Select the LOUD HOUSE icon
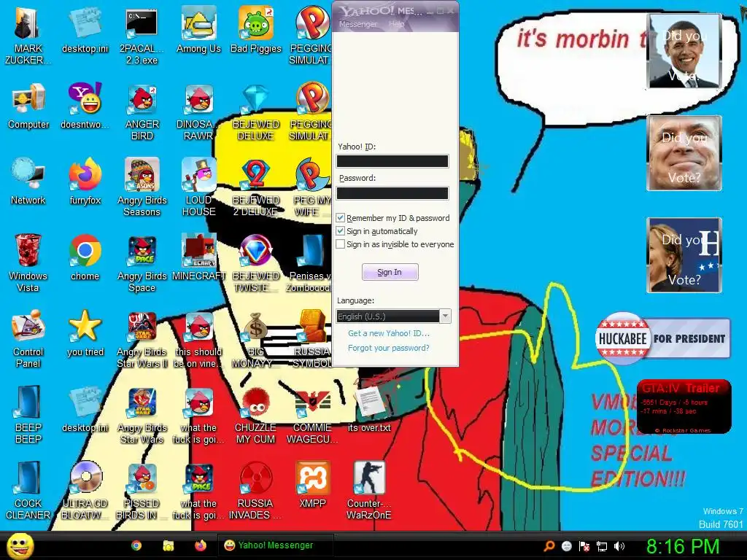This screenshot has height=560, width=747. tap(198, 187)
